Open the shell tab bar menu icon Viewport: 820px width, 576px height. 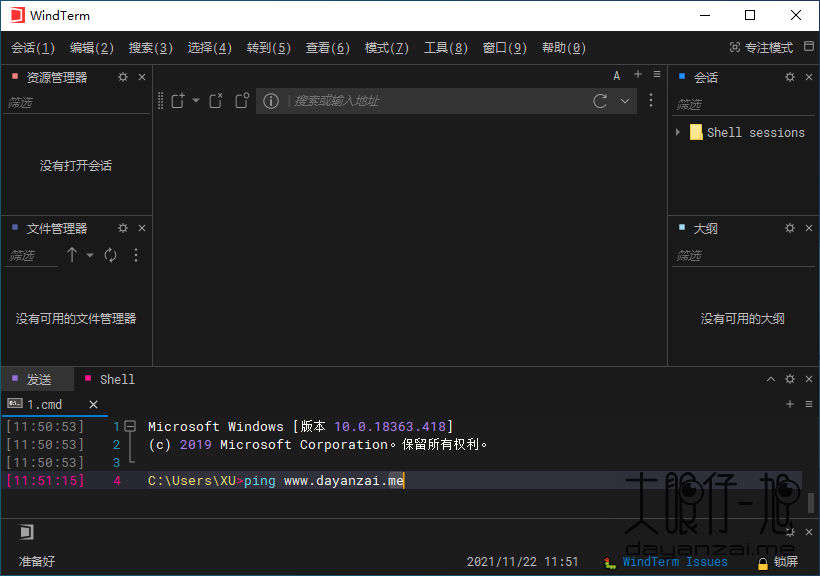click(x=808, y=404)
